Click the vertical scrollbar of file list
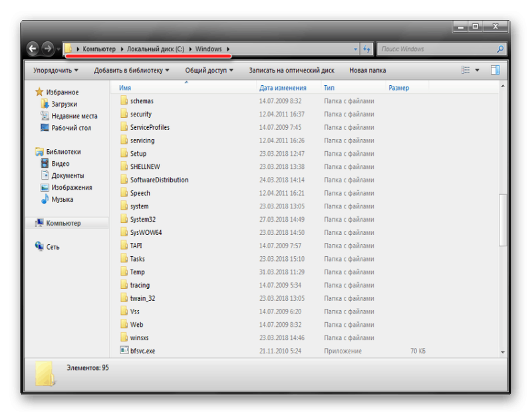This screenshot has width=532, height=416. (503, 220)
